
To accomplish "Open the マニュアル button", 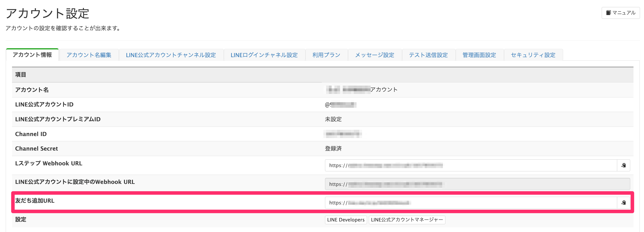I will click(x=620, y=13).
